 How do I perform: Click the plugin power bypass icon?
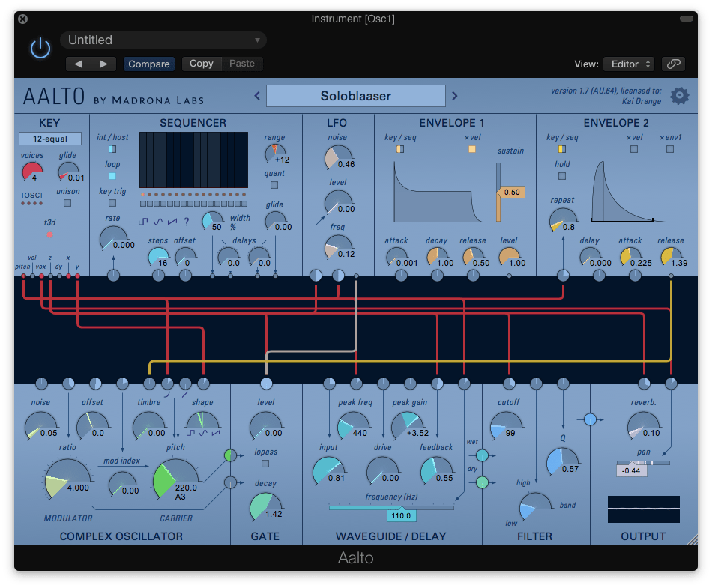40,49
